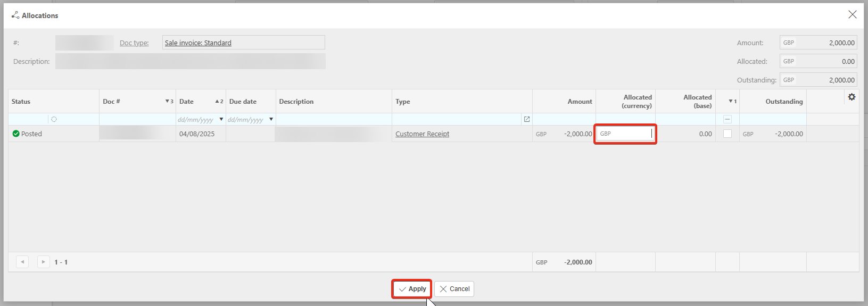Sort by the Date column header
Image resolution: width=868 pixels, height=306 pixels.
201,101
